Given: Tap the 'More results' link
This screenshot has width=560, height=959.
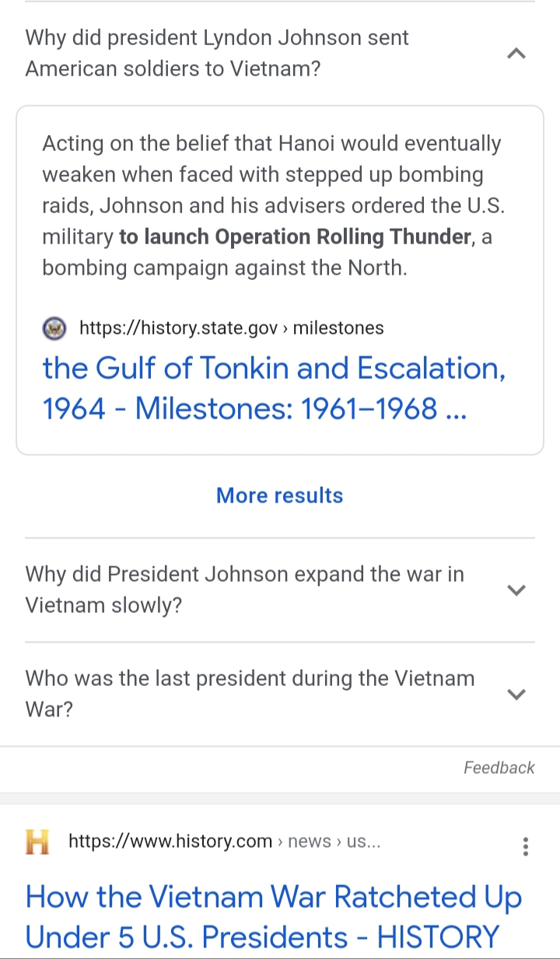Looking at the screenshot, I should point(280,495).
